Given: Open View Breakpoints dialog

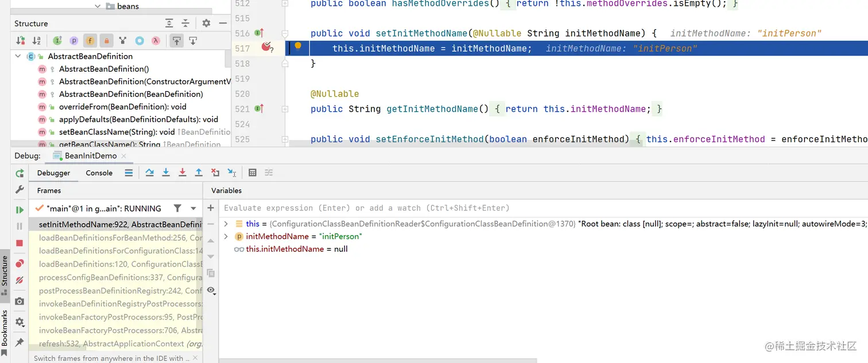Looking at the screenshot, I should click(x=20, y=264).
